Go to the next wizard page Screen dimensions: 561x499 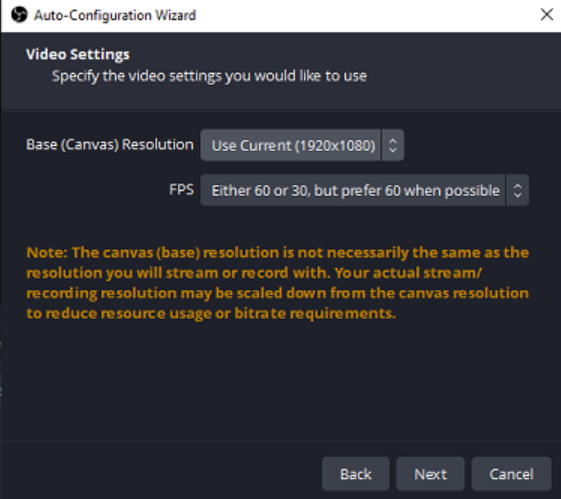tap(430, 474)
